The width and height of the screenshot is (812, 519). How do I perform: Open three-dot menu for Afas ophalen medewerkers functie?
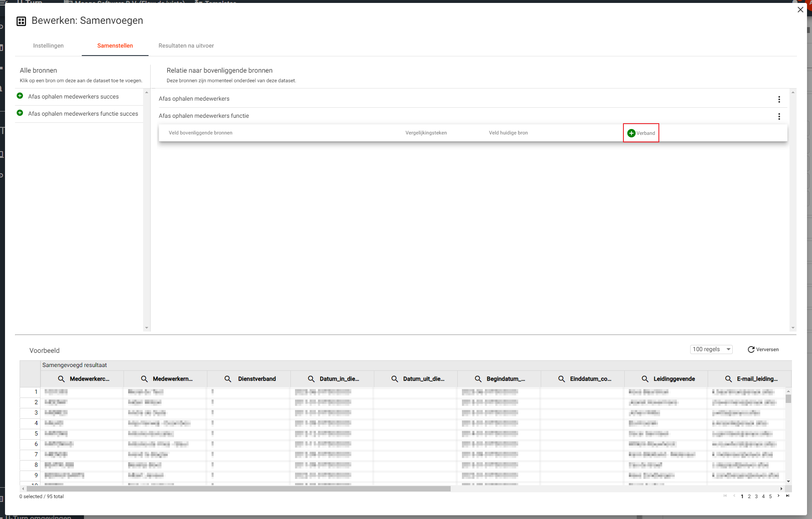(x=779, y=116)
